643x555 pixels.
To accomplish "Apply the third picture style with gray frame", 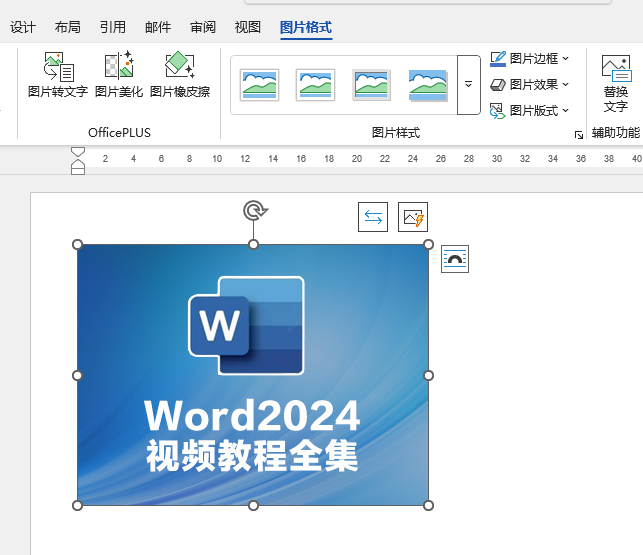I will pos(371,85).
